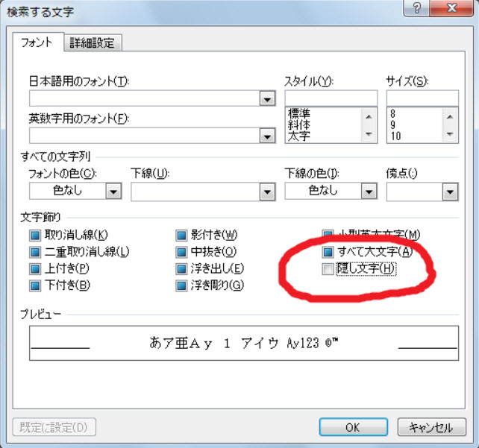Screen dimensions: 479x448
Task: Toggle the 影付き checkbox
Action: click(x=181, y=235)
